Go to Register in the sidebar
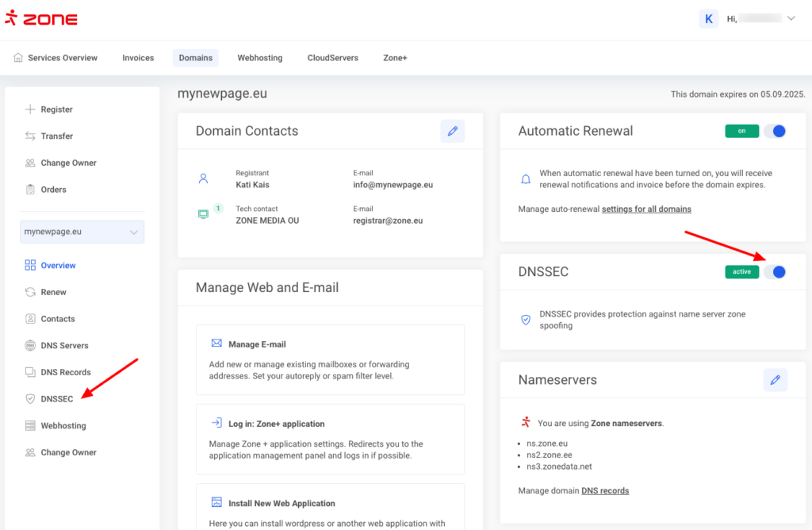Image resolution: width=812 pixels, height=530 pixels. [56, 109]
